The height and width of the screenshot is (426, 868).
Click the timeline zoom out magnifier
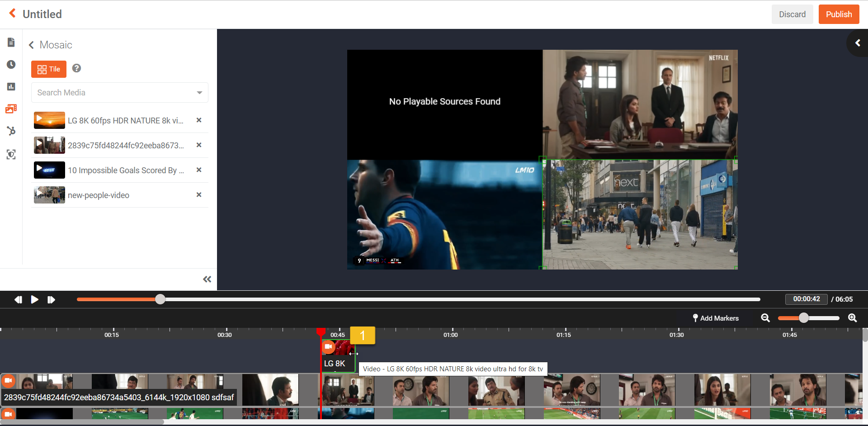pos(765,318)
